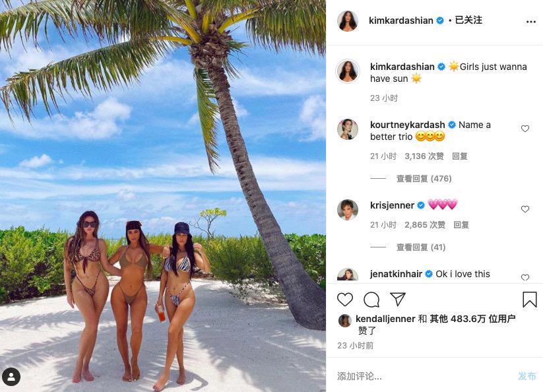Open jenatkinhair profile from comment
Image resolution: width=543 pixels, height=392 pixels.
click(396, 274)
